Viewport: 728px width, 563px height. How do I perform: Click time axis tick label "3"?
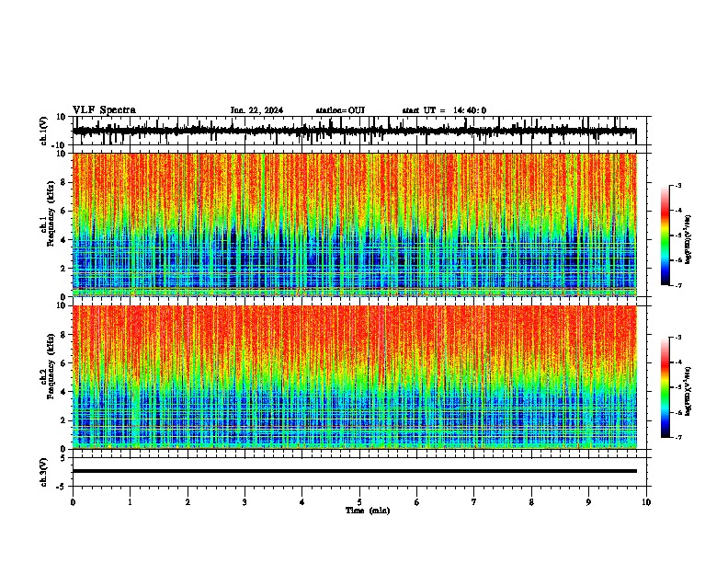click(x=245, y=502)
